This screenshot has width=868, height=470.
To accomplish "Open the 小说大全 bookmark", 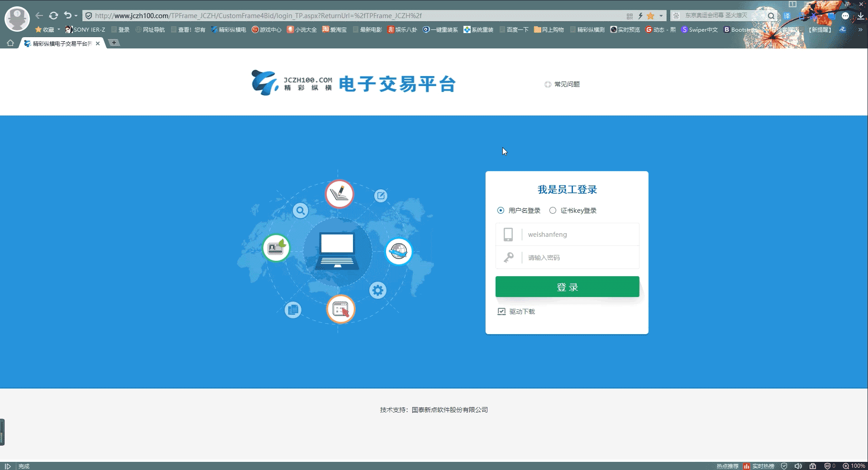I will [x=301, y=30].
